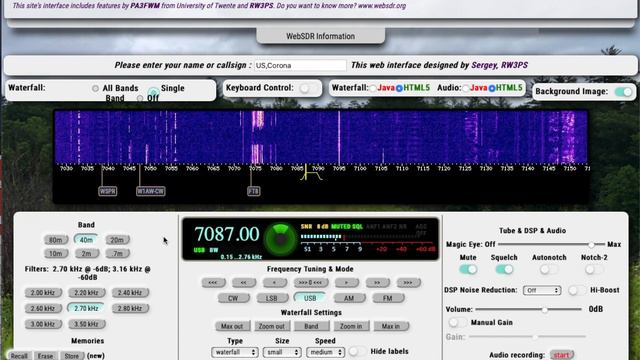Tune up one step with > button
Viewport: 640px width, 360px height.
coord(347,282)
